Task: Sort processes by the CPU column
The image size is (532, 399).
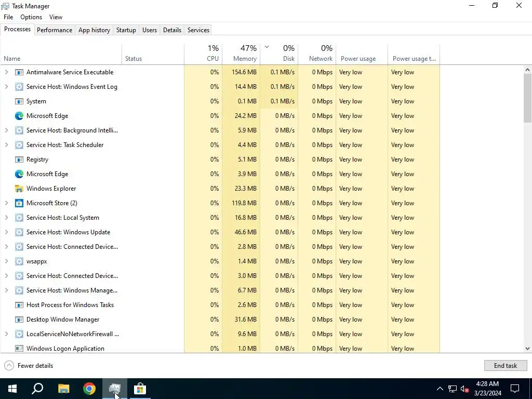Action: [203, 54]
